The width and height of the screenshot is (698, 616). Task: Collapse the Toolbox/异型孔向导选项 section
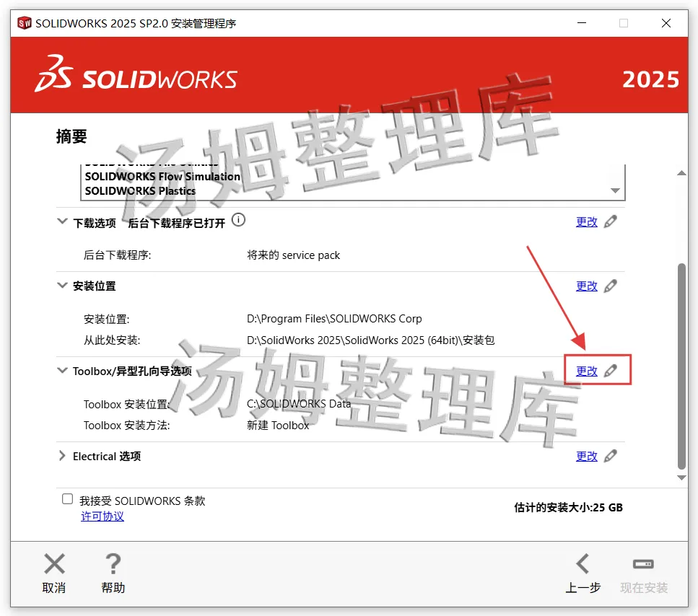(x=62, y=370)
